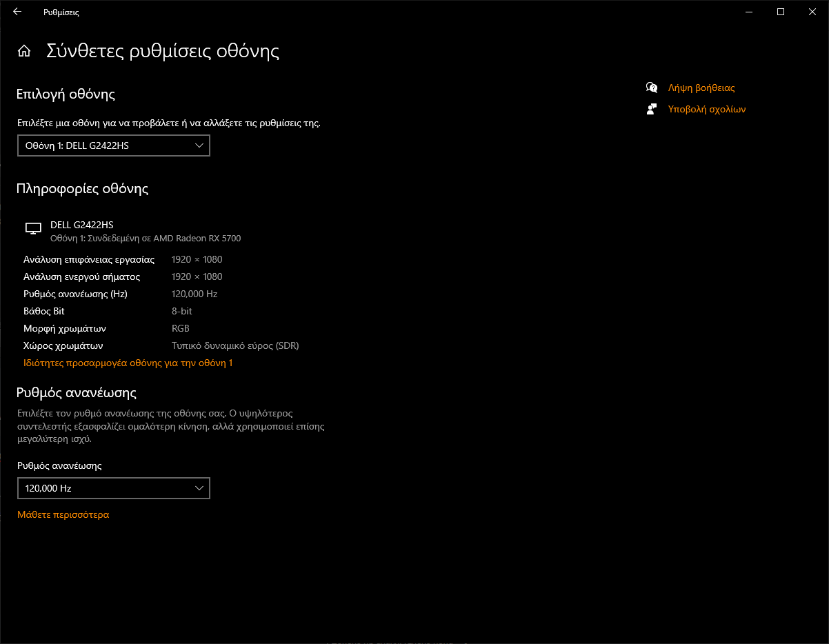Viewport: 829px width, 644px height.
Task: Click the Ρυθμίσεις window title
Action: coord(61,12)
